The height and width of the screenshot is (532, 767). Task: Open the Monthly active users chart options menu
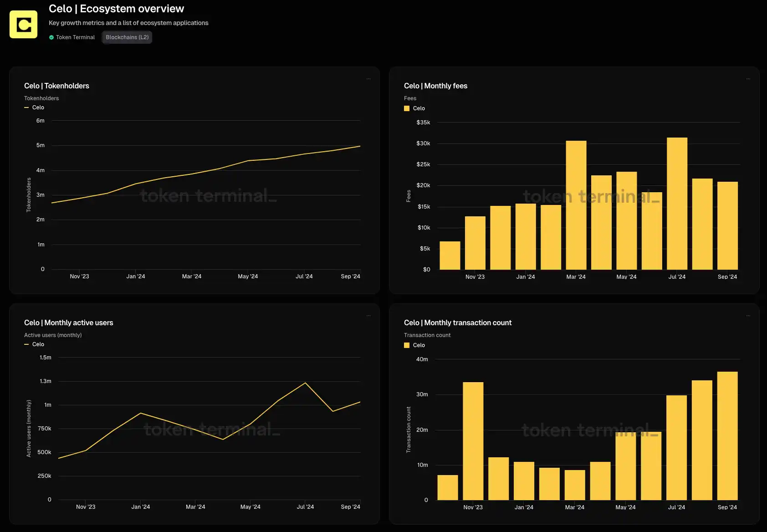tap(368, 316)
